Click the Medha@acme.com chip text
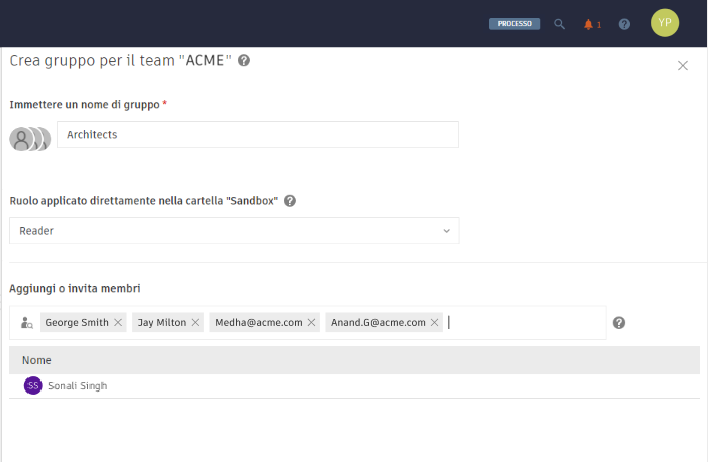This screenshot has width=708, height=462. tap(259, 322)
